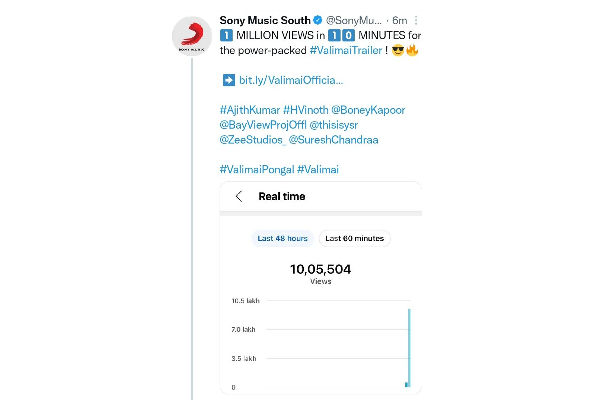Click the back arrow beside Real time
The image size is (600, 400).
click(239, 197)
